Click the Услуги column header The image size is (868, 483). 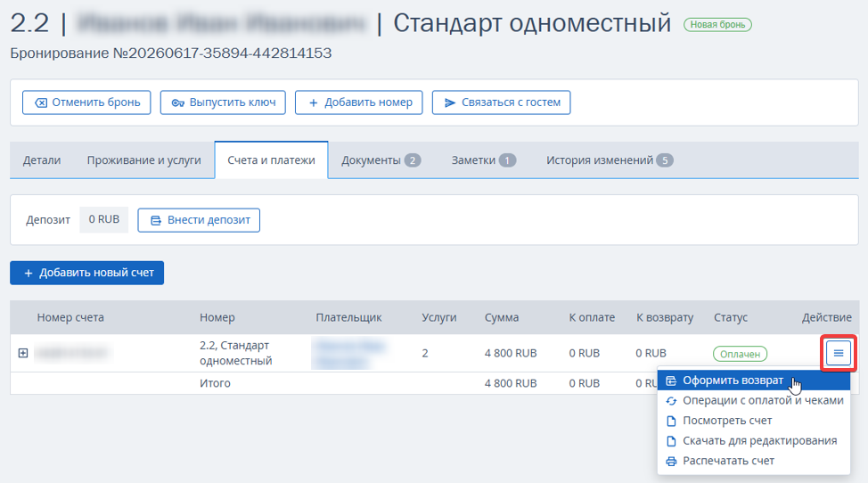pyautogui.click(x=439, y=317)
